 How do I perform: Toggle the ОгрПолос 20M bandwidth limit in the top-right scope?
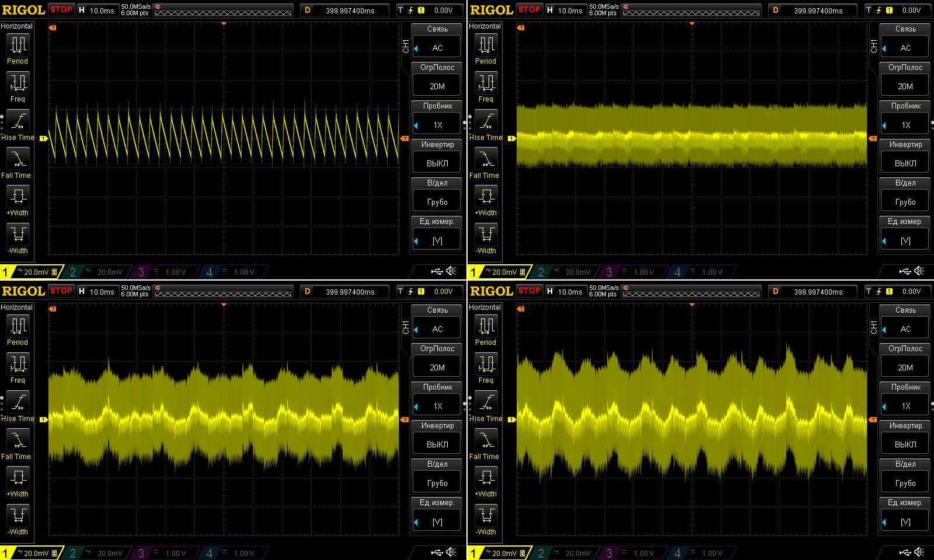tap(905, 86)
